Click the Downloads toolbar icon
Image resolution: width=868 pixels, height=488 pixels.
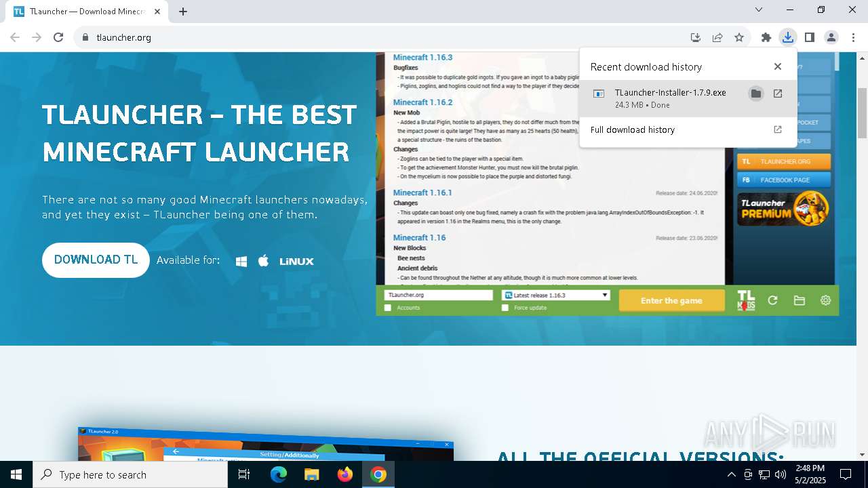click(x=787, y=37)
